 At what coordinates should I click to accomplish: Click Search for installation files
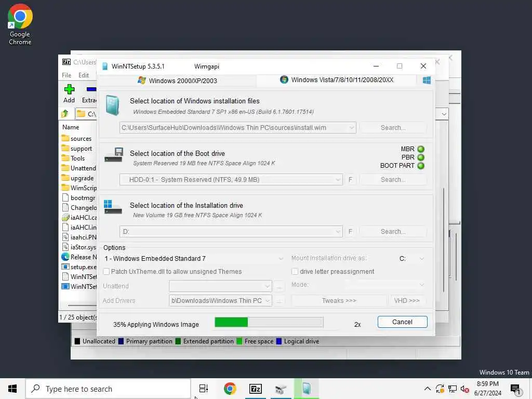click(x=393, y=128)
